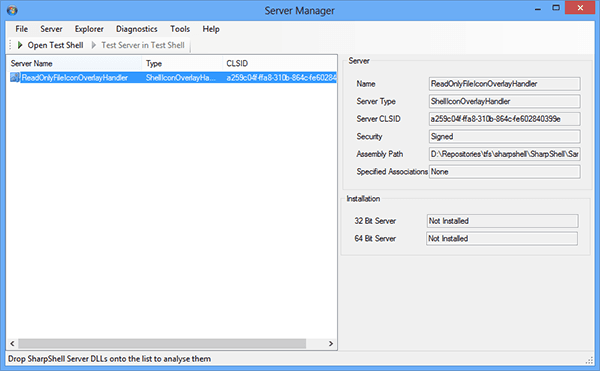
Task: Click the Server Manager app icon in title bar
Action: [x=12, y=10]
